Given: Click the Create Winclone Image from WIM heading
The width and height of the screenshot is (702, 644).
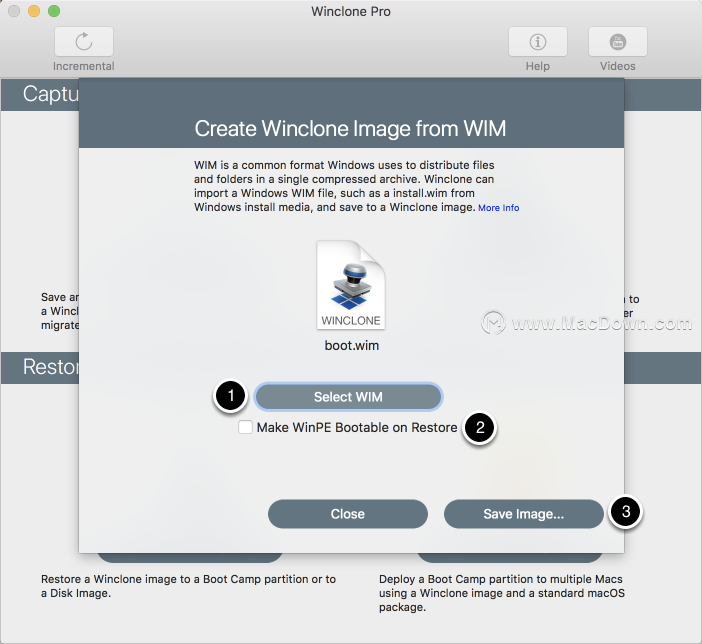Looking at the screenshot, I should click(x=351, y=129).
